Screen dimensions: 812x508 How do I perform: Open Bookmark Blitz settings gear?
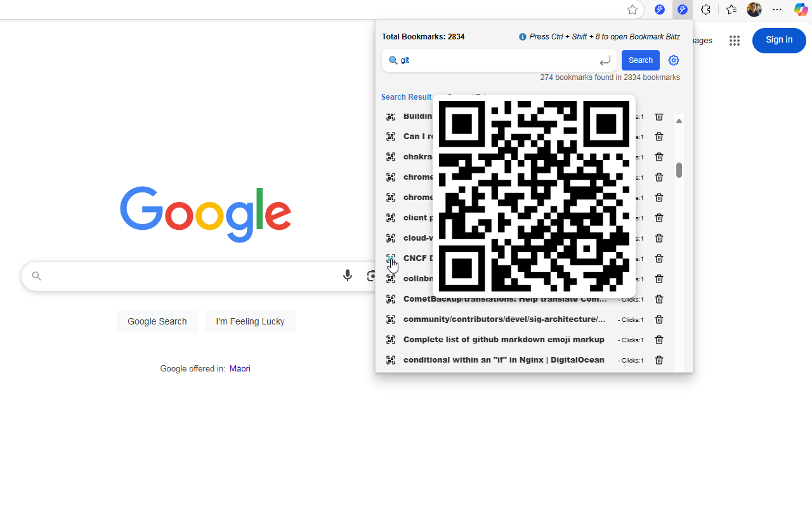[674, 60]
